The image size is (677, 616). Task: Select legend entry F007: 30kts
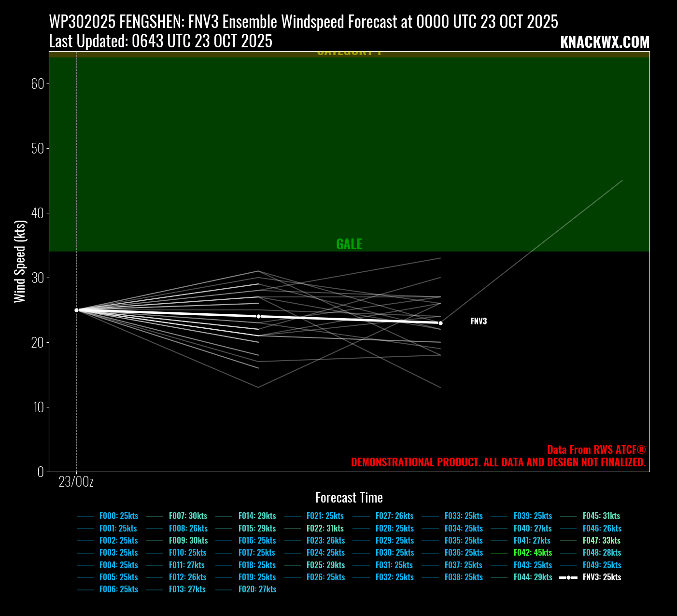[x=188, y=516]
